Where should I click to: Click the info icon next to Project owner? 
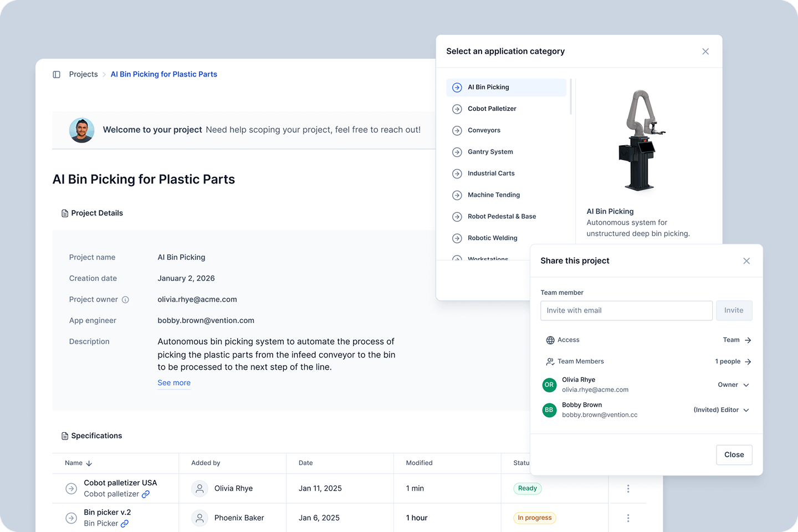[125, 300]
